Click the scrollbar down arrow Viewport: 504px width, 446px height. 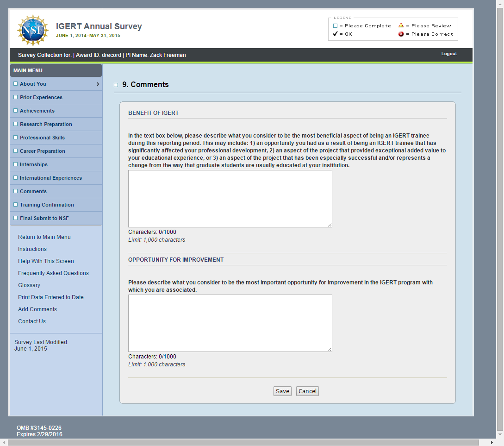pos(500,435)
